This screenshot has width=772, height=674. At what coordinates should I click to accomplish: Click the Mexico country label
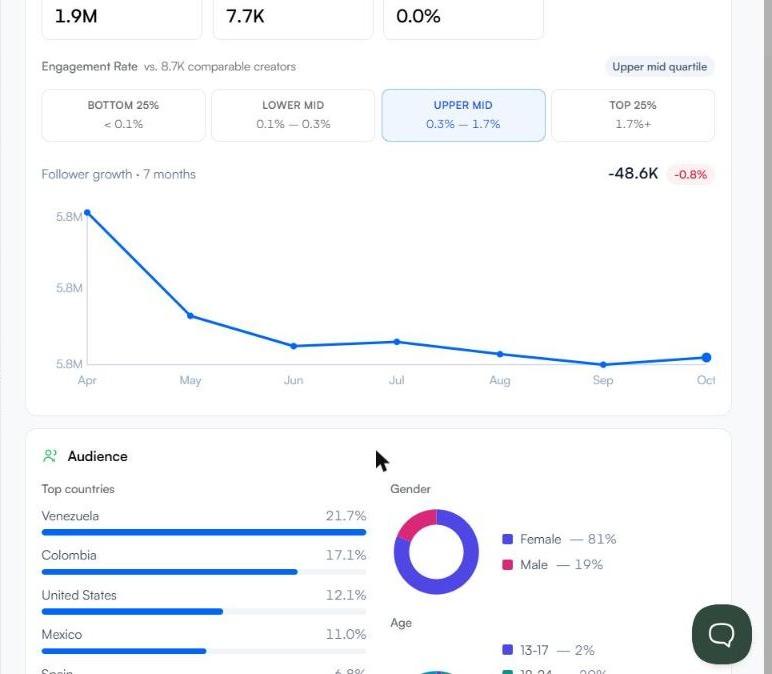[x=62, y=634]
